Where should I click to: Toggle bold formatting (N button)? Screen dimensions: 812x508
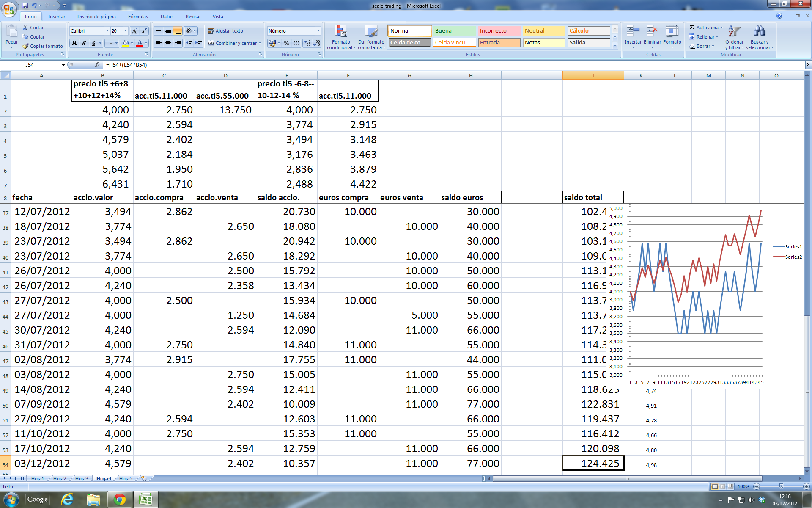74,43
